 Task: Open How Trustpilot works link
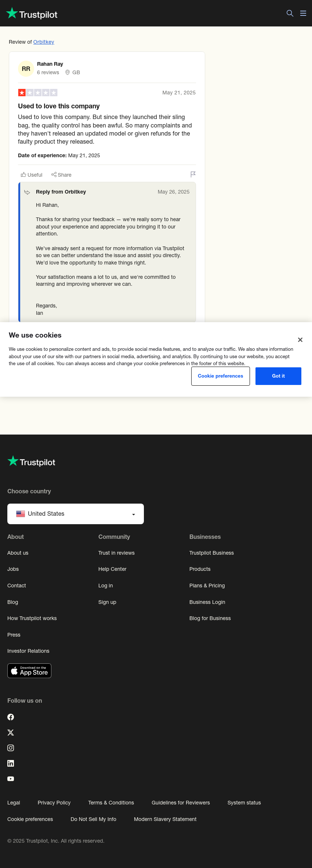point(32,618)
